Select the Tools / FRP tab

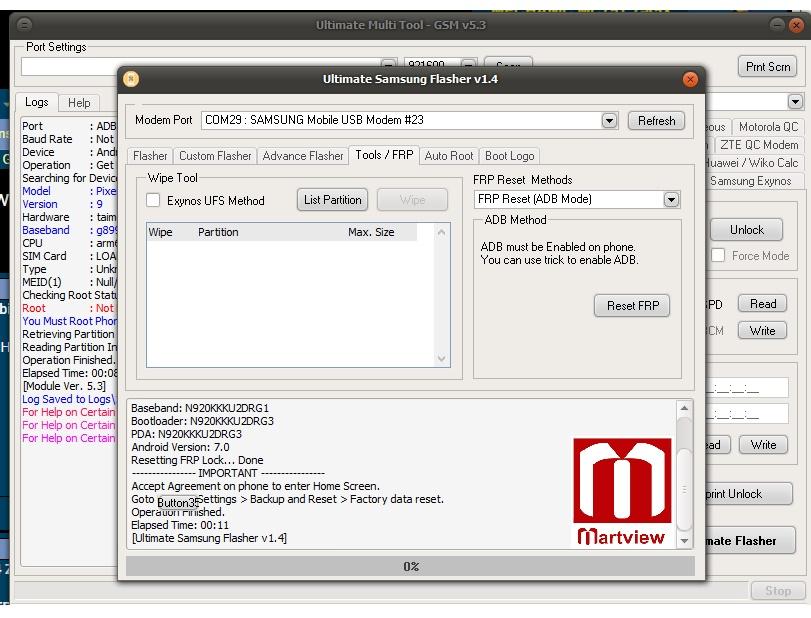(x=384, y=155)
